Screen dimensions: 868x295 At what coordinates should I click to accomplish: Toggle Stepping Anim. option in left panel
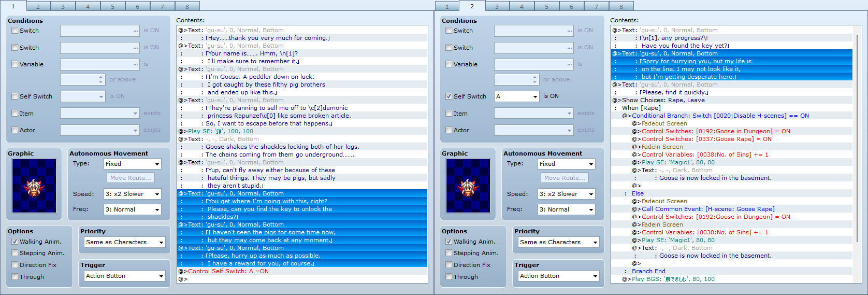[15, 253]
